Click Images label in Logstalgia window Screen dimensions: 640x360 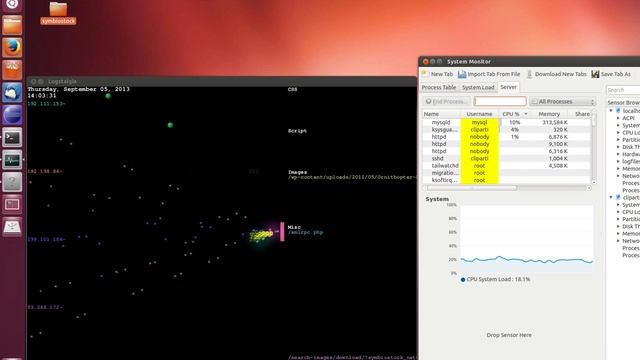(x=298, y=172)
